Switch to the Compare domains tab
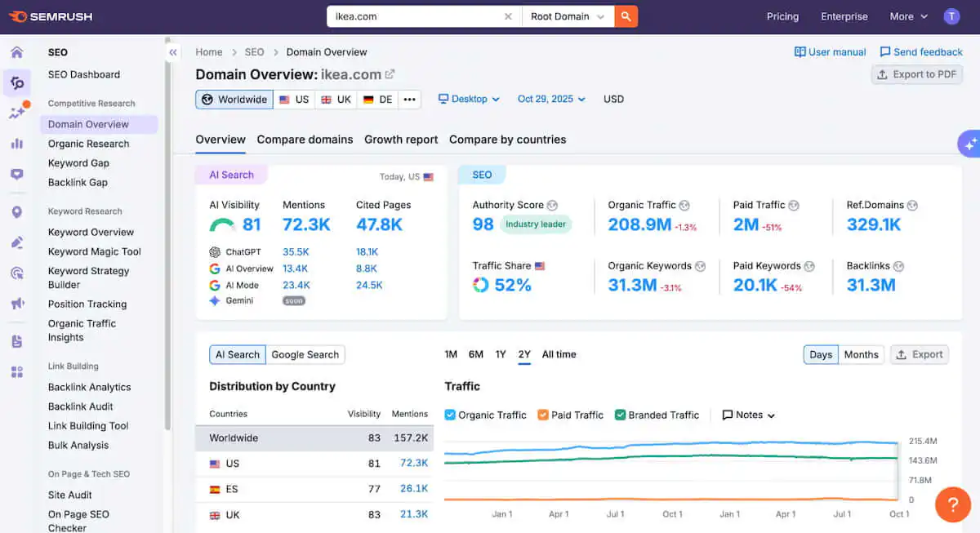980x533 pixels. click(x=305, y=140)
